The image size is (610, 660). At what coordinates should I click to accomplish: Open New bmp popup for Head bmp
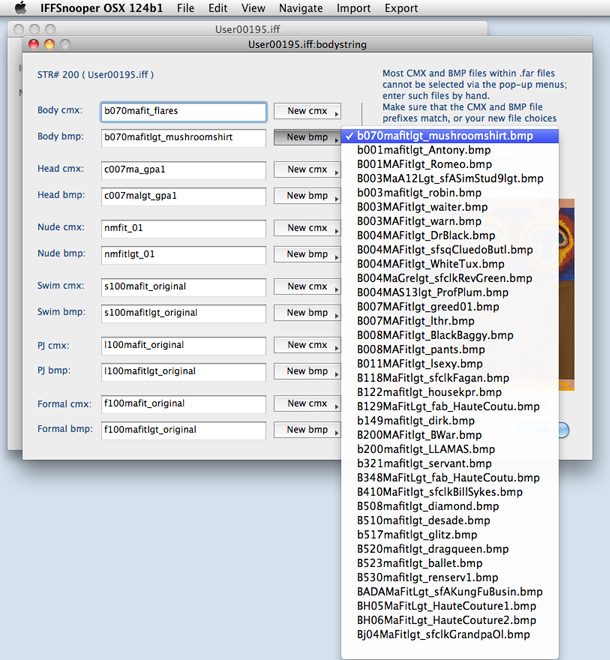tap(307, 196)
